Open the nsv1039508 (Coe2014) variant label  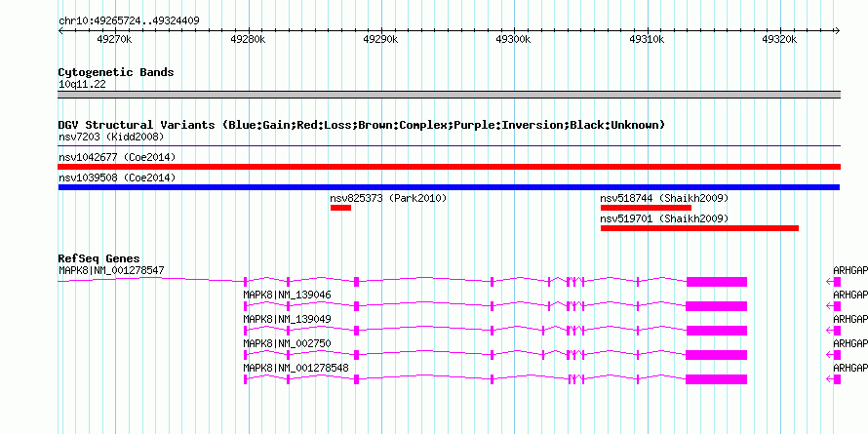tap(117, 178)
